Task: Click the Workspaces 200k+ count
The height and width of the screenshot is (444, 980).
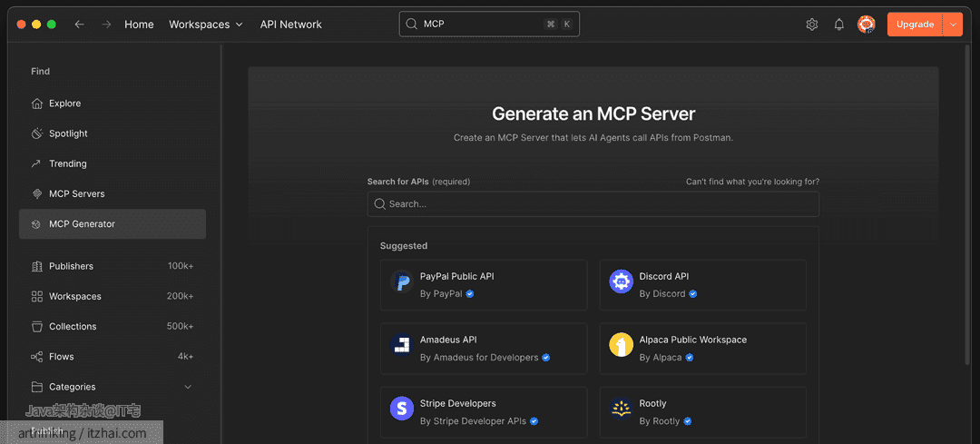Action: [180, 296]
